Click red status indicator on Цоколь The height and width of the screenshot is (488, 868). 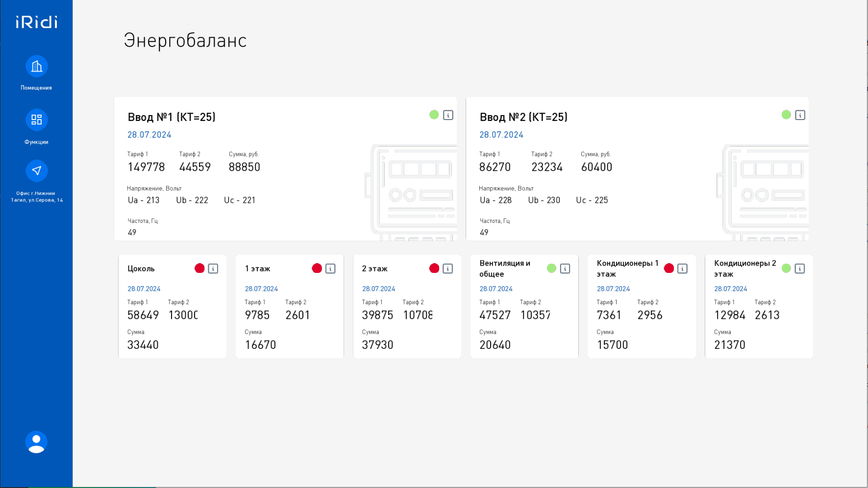[x=199, y=268]
